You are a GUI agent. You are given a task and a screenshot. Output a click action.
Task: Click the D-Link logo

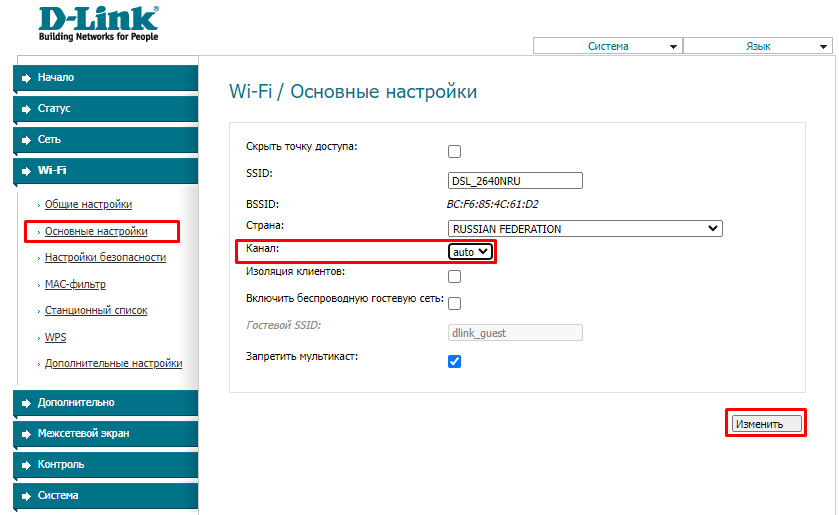coord(98,23)
